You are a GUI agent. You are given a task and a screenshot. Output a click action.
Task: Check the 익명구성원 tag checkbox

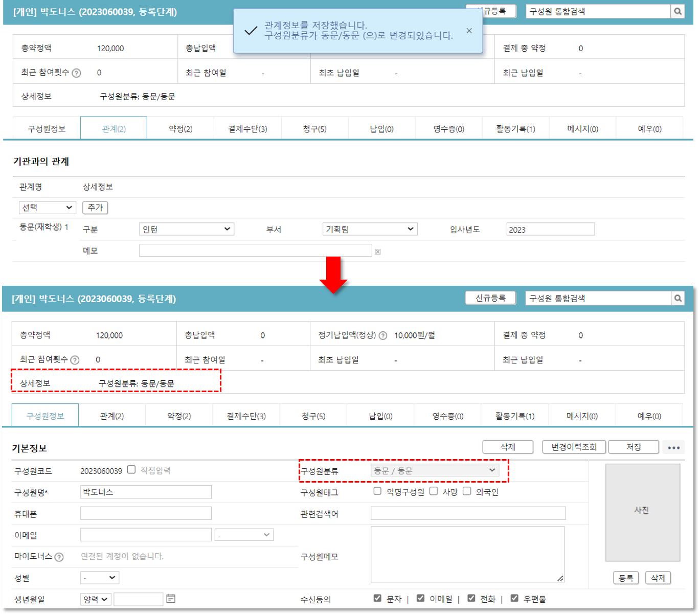tap(377, 491)
